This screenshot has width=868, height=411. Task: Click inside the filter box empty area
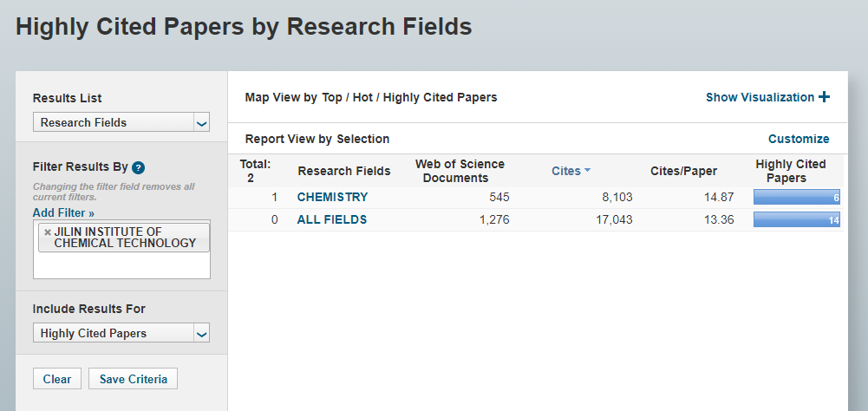121,265
